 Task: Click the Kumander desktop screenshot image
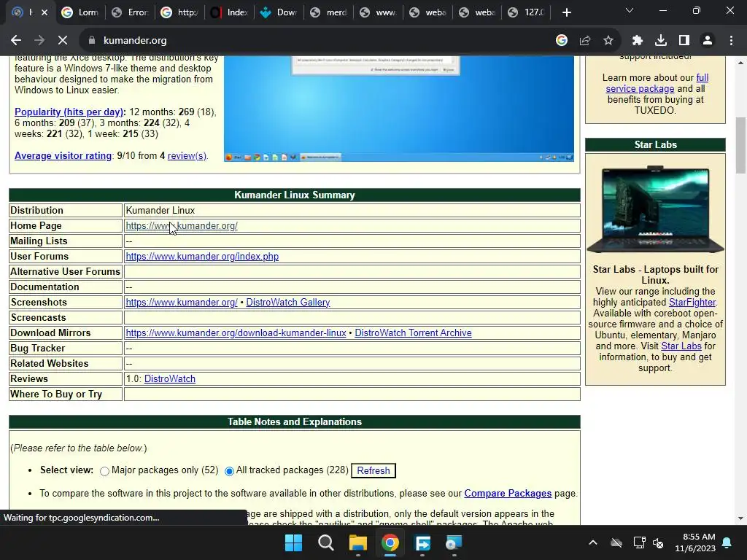pyautogui.click(x=399, y=109)
